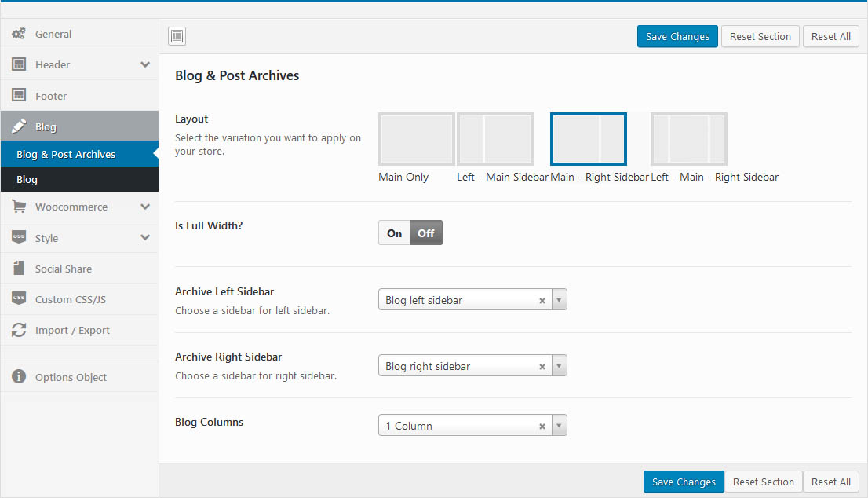This screenshot has width=868, height=498.
Task: Click the General gears icon
Action: tap(19, 34)
